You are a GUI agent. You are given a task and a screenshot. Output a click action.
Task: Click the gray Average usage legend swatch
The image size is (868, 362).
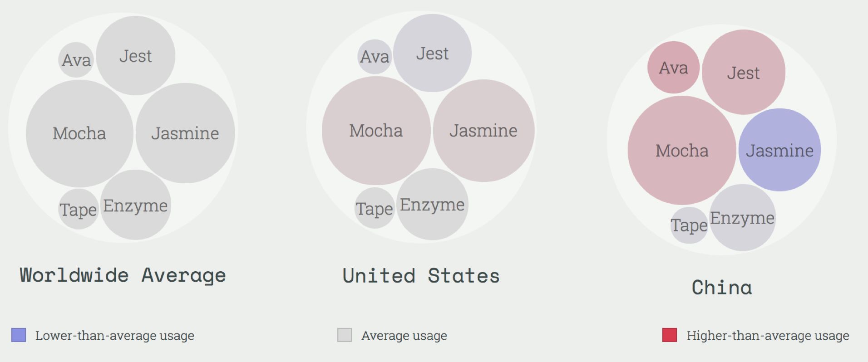[x=345, y=335]
